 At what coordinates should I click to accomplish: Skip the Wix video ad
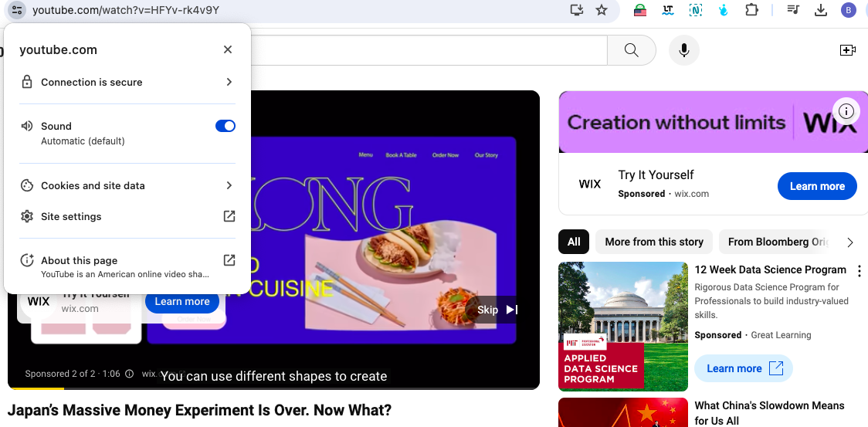pyautogui.click(x=497, y=310)
